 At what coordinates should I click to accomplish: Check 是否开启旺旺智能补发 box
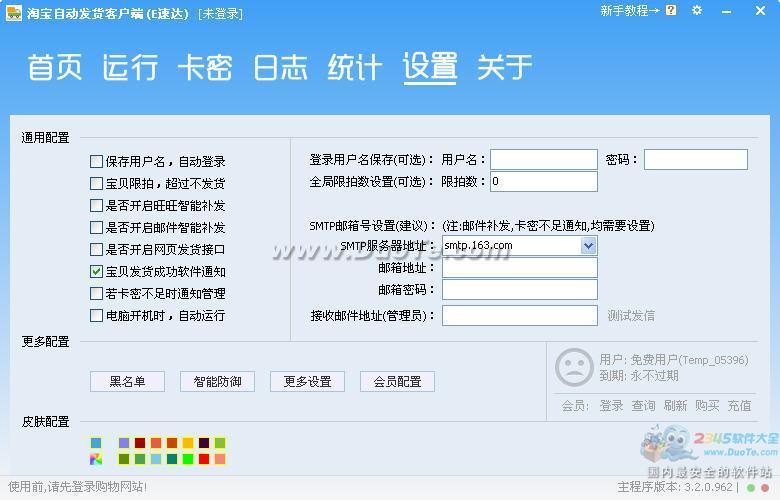[97, 205]
